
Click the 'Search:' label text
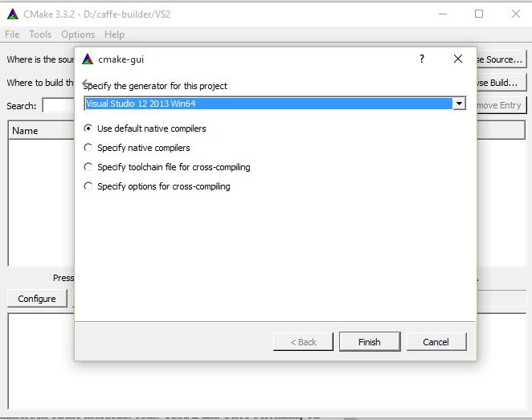pos(22,106)
